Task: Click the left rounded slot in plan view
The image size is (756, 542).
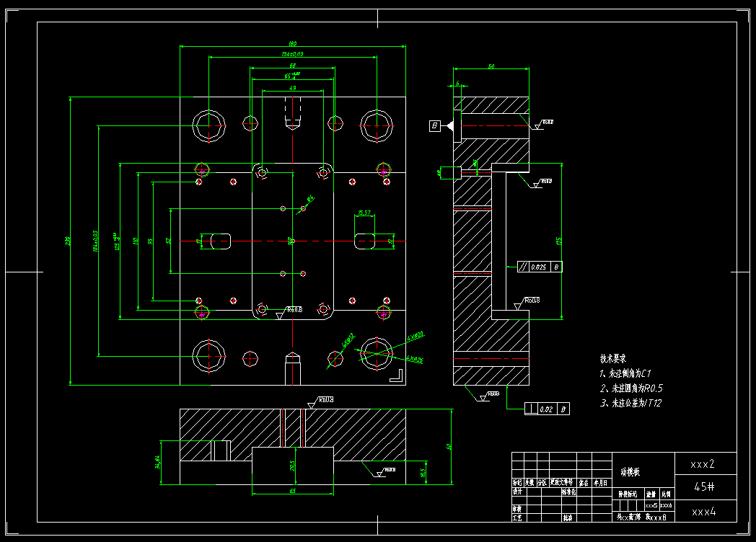Action: (x=221, y=241)
